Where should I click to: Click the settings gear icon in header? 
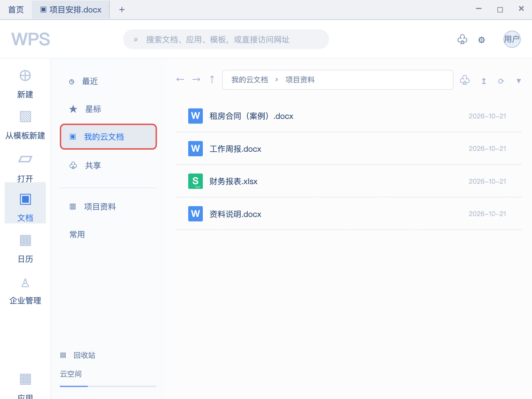pyautogui.click(x=481, y=40)
